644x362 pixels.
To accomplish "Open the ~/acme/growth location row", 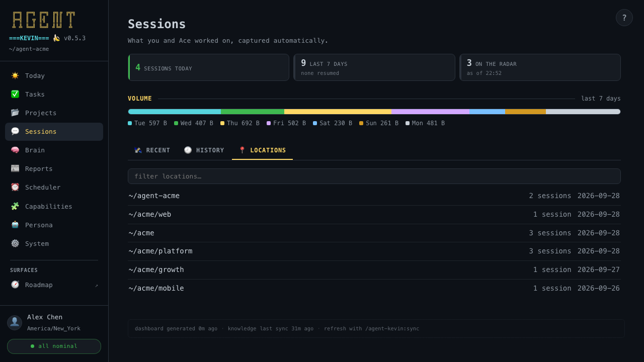I will pos(374,270).
